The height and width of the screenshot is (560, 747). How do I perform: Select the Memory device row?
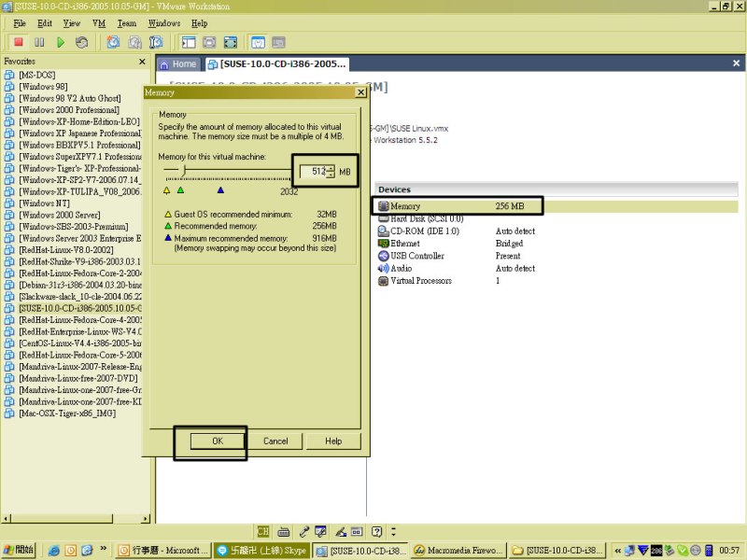coord(557,206)
